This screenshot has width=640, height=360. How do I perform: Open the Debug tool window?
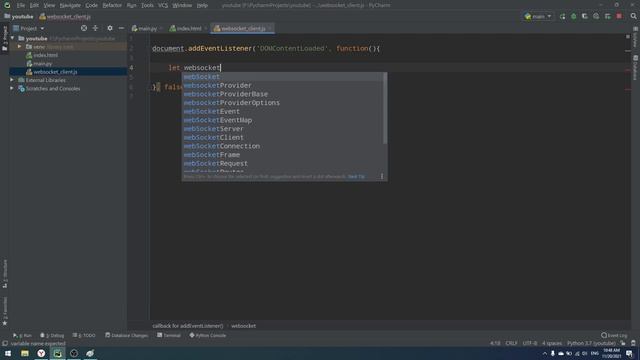pos(52,335)
